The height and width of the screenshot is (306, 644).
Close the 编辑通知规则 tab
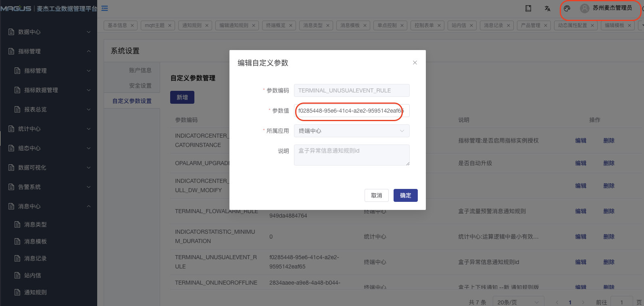point(254,25)
